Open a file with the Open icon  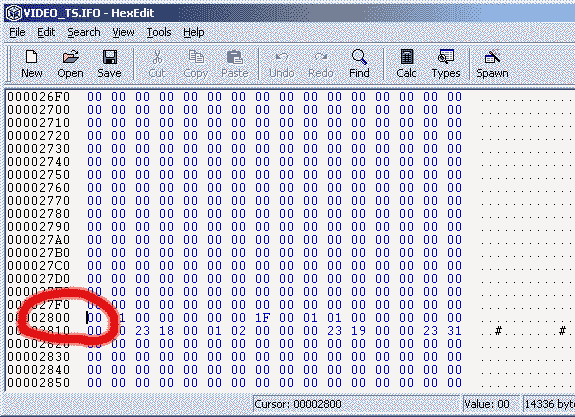click(70, 64)
